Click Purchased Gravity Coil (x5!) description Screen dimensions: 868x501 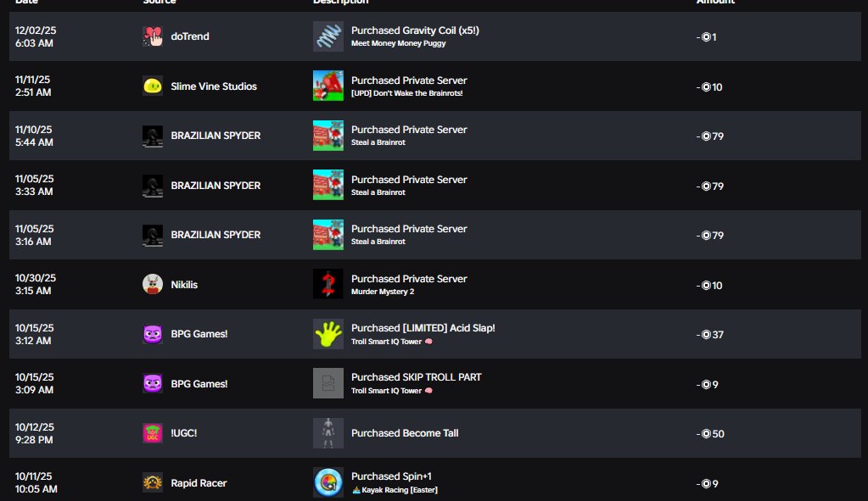click(x=415, y=31)
